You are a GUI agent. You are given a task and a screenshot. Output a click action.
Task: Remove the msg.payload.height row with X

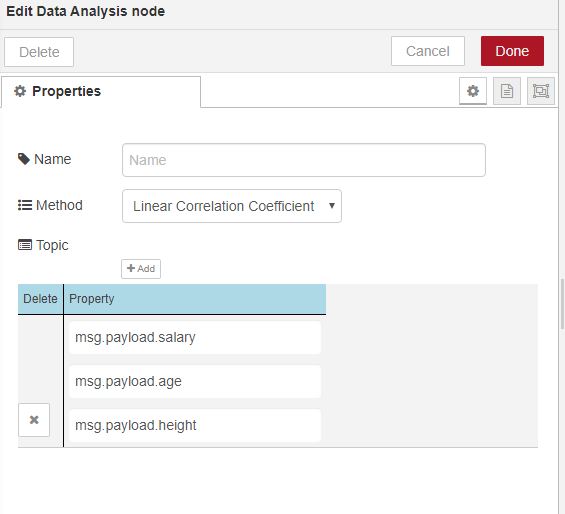coord(34,420)
